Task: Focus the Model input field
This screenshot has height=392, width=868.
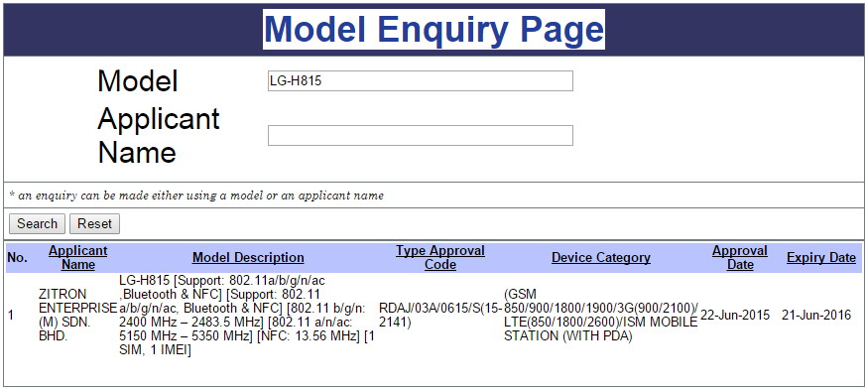Action: pos(421,80)
